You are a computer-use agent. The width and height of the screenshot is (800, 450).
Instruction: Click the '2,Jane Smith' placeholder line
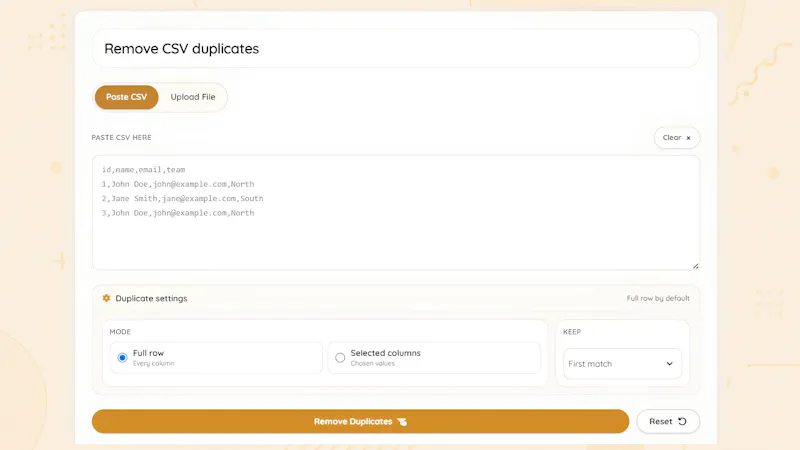[x=182, y=198]
